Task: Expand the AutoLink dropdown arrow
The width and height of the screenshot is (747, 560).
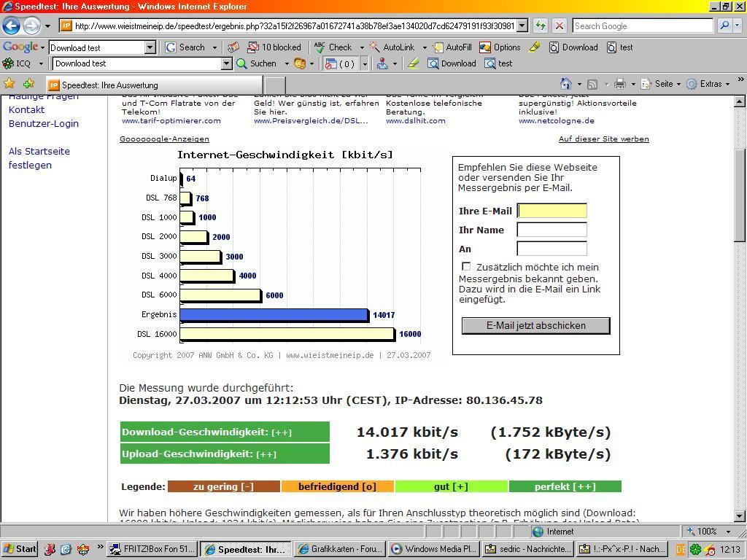Action: (425, 47)
